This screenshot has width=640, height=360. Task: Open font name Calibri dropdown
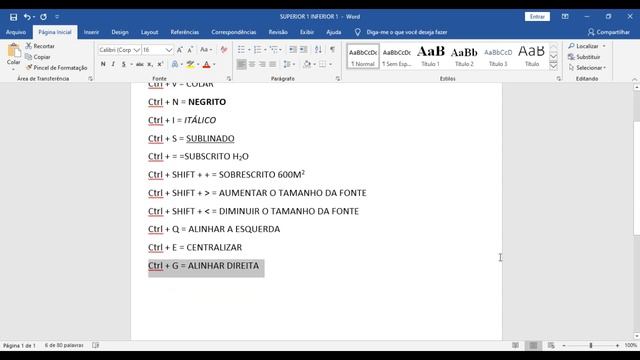(x=137, y=50)
